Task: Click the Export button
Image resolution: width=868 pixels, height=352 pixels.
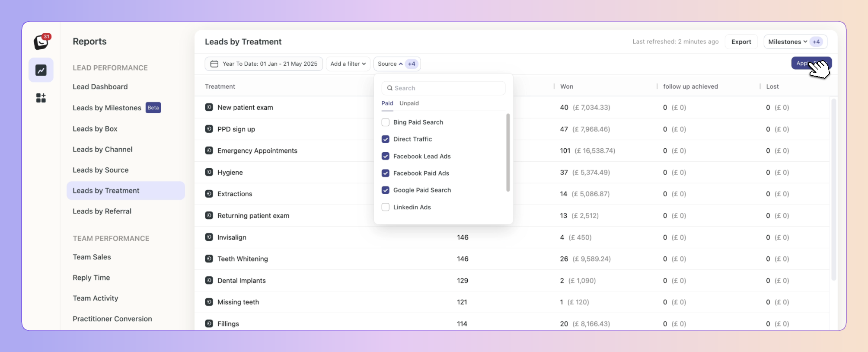Action: tap(741, 42)
